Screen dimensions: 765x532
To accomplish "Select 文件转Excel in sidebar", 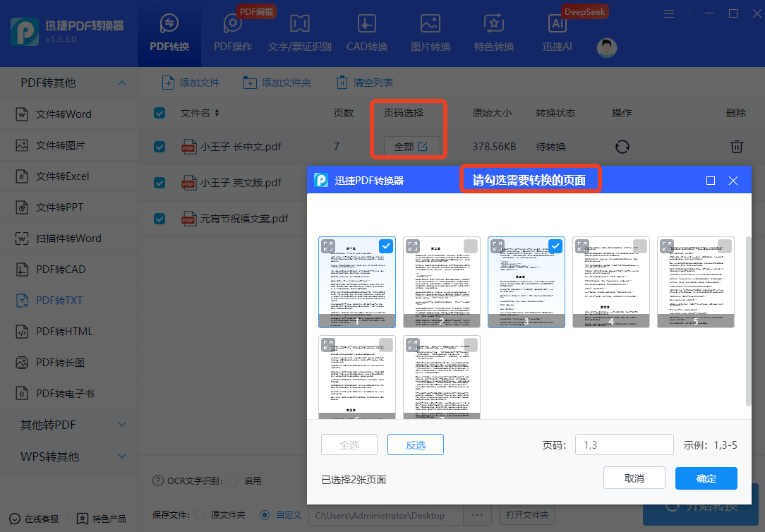I will 68,176.
